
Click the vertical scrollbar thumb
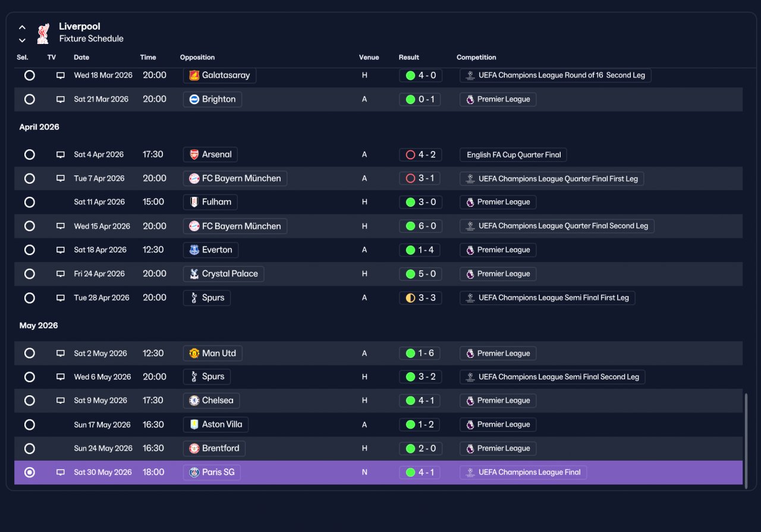click(x=746, y=440)
